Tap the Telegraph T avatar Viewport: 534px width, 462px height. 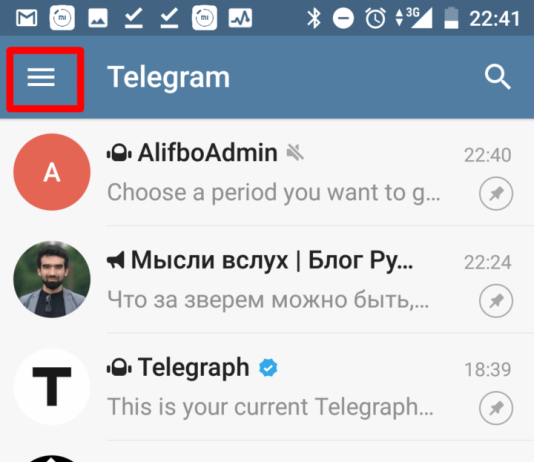coord(52,386)
